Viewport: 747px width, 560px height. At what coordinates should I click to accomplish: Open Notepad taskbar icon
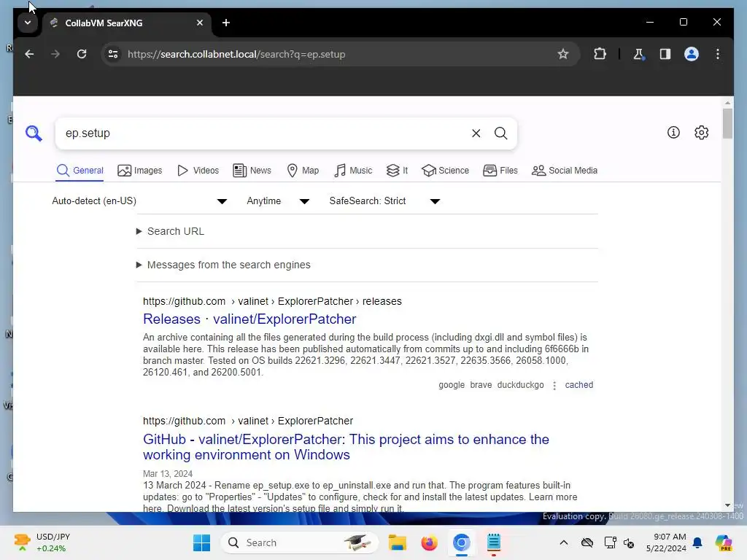pos(494,542)
